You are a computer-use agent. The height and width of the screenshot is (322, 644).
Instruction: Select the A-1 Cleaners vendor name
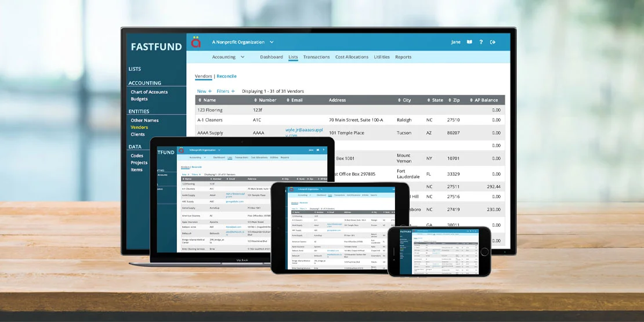click(x=210, y=120)
